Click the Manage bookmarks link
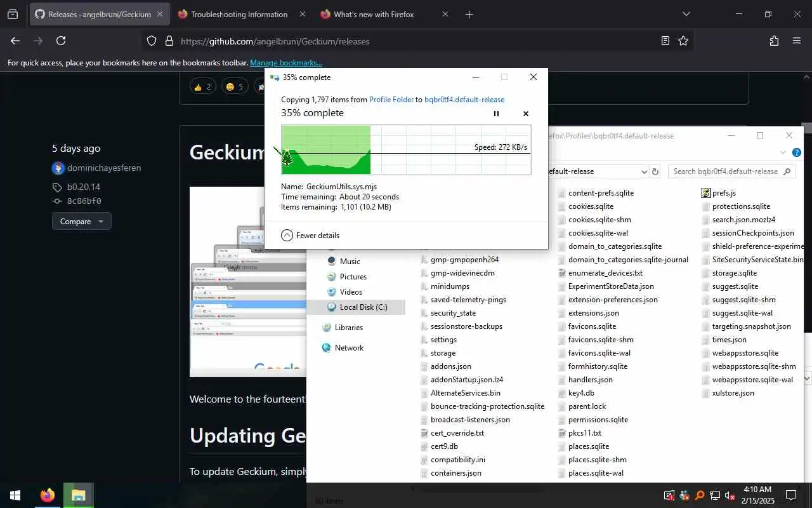The image size is (812, 508). pos(286,63)
